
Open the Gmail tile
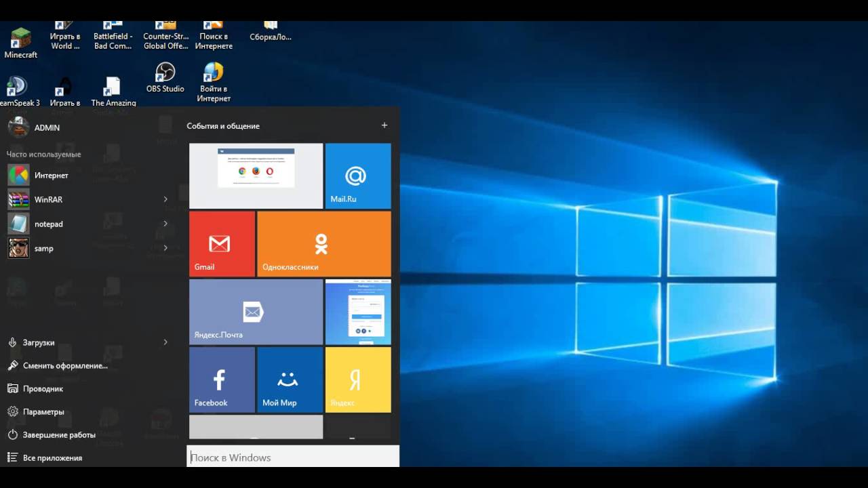[222, 244]
